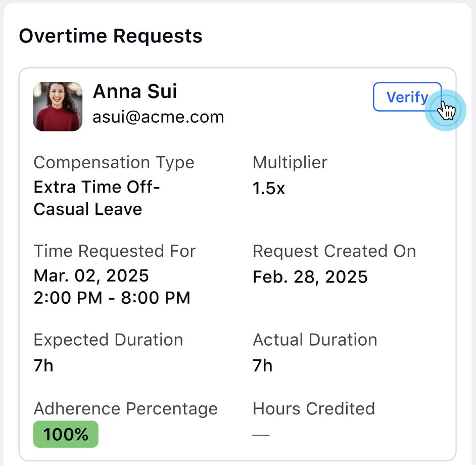The image size is (476, 465).
Task: Click the Hours Credited label
Action: coord(314,408)
